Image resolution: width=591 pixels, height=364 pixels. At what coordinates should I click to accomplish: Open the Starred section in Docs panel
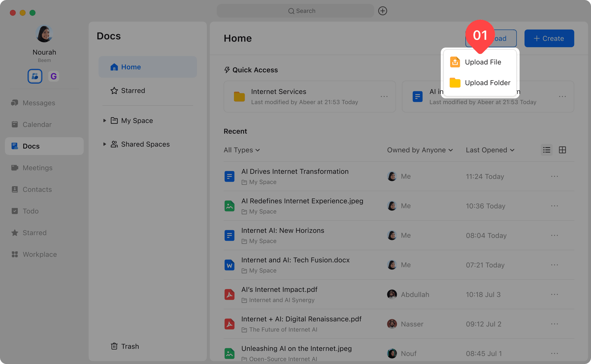128,91
